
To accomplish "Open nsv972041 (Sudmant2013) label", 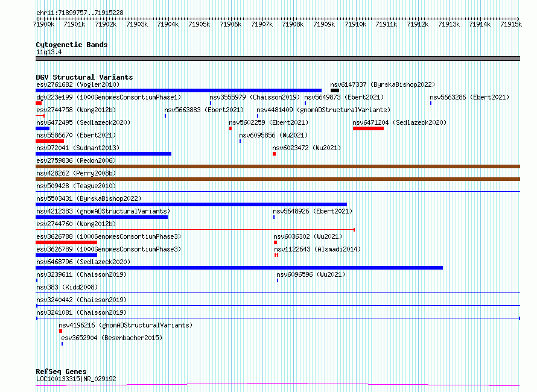I will (x=78, y=148).
